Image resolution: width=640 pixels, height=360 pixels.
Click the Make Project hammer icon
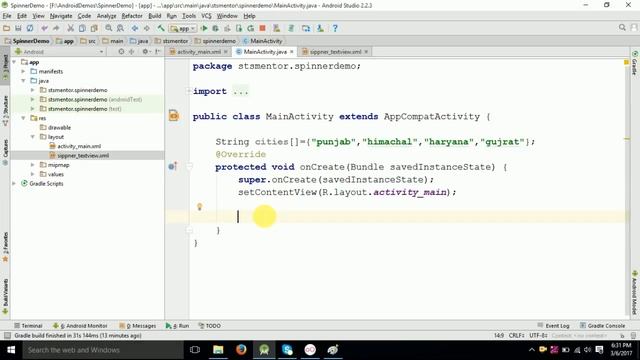click(161, 28)
